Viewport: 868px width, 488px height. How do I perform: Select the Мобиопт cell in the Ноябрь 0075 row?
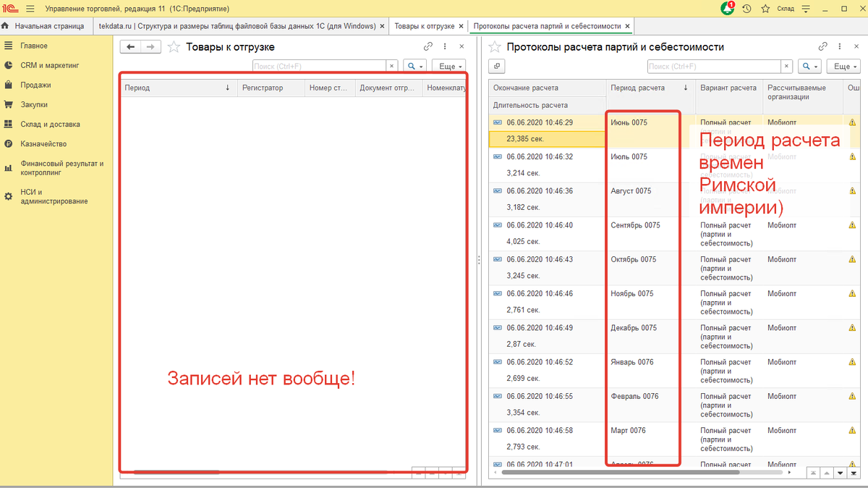click(802, 303)
